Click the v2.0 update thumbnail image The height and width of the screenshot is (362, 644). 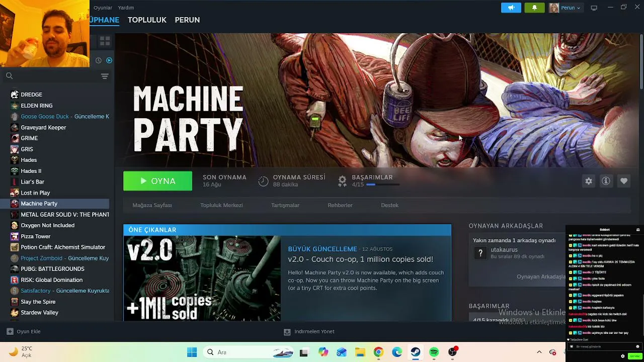tap(202, 279)
